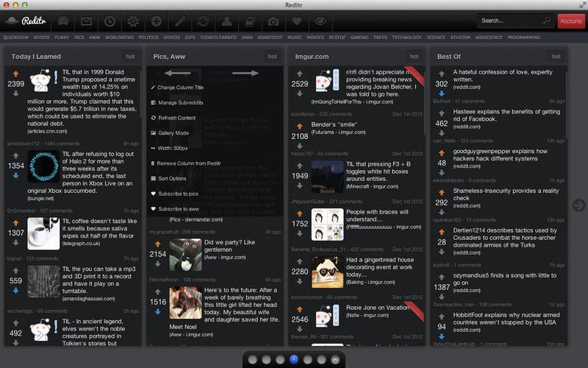The image size is (588, 368).
Task: Click the magnifier icon in search box
Action: (x=546, y=21)
